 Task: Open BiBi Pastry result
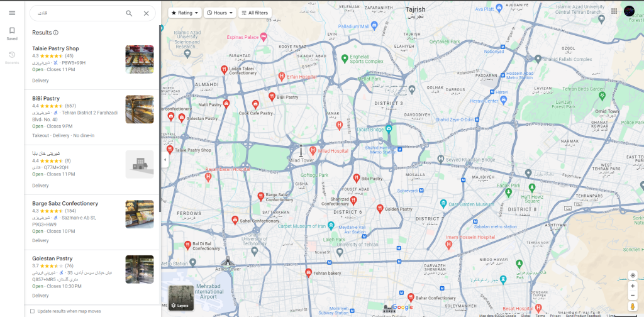[92, 118]
